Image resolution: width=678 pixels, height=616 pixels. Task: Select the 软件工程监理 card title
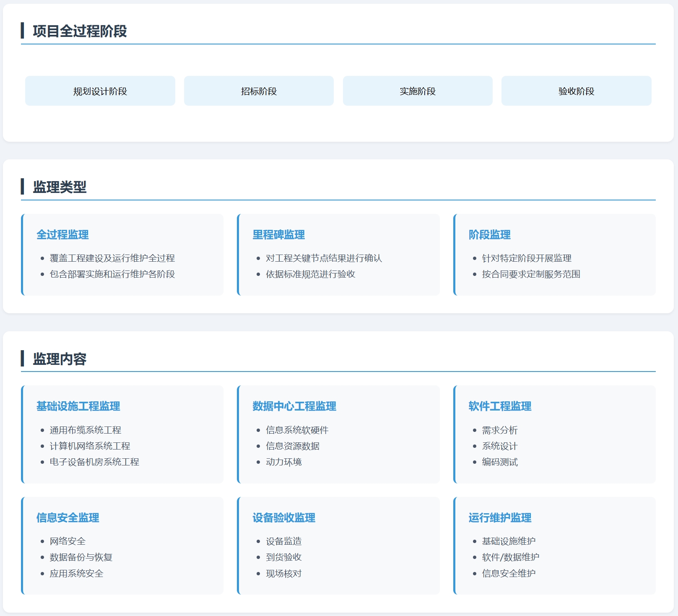500,406
